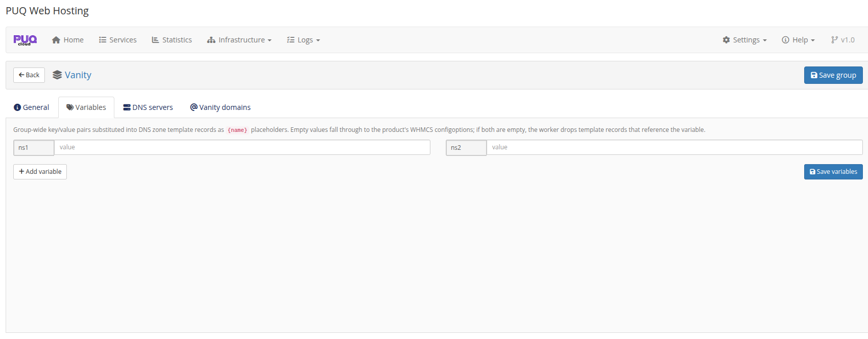Switch to the General tab
Image resolution: width=868 pixels, height=339 pixels.
32,107
